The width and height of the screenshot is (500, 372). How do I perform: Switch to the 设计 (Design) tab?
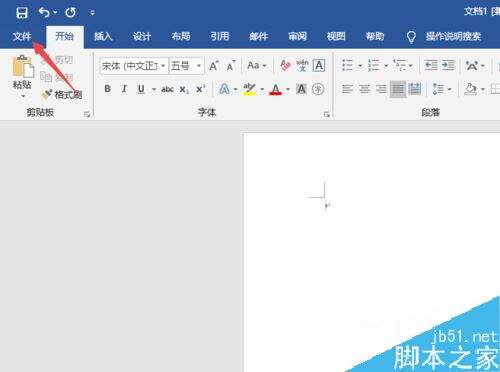pos(142,36)
